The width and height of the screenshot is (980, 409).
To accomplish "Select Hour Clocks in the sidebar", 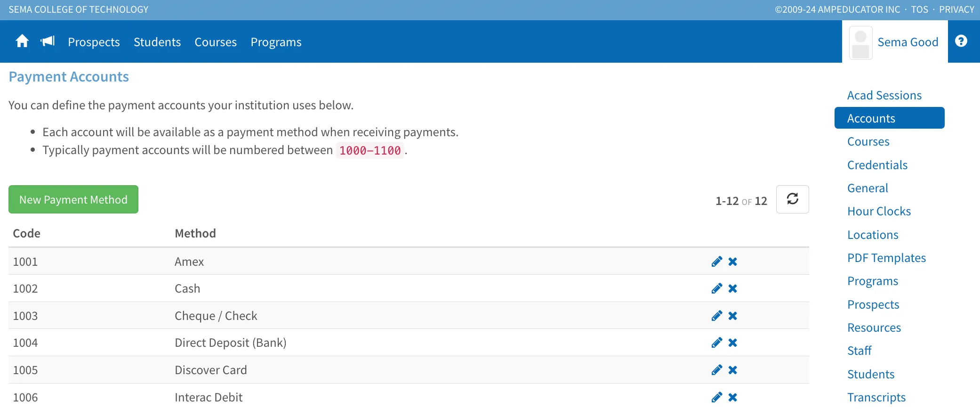I will (x=879, y=211).
